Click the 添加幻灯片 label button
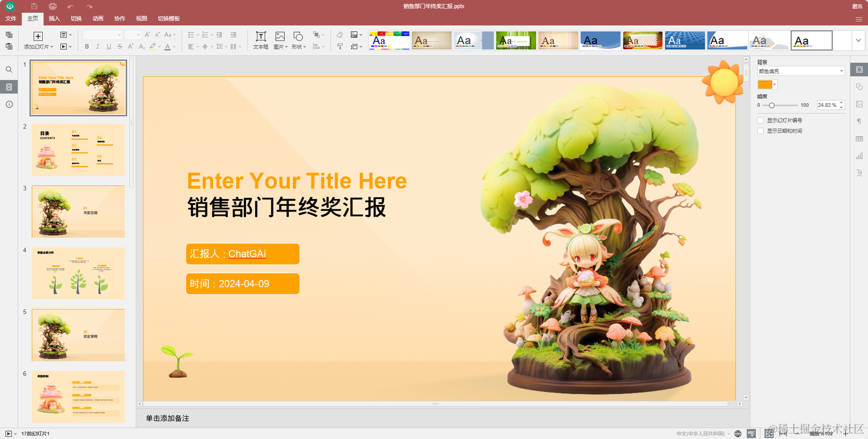Viewport: 868px width, 439px height. coord(38,46)
